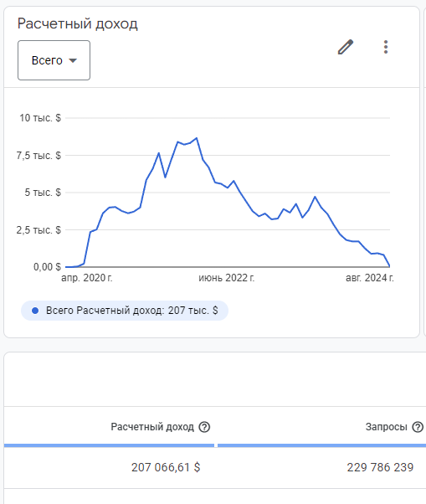Click help icon next to Расчетный доход
Viewport: 426px width, 504px height.
204,427
